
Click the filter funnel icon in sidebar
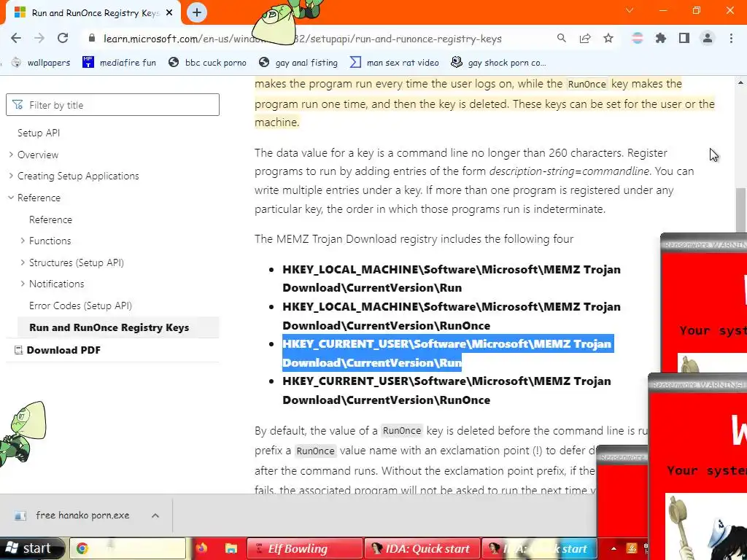(18, 105)
